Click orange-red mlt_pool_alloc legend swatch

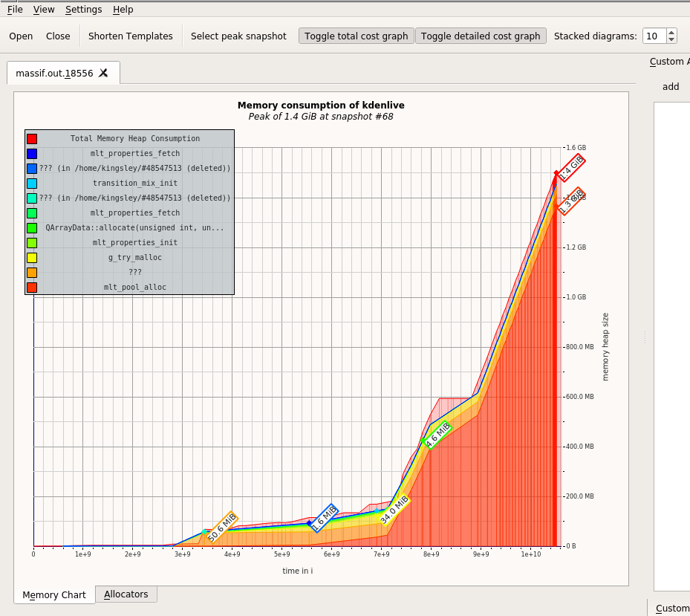pyautogui.click(x=32, y=288)
